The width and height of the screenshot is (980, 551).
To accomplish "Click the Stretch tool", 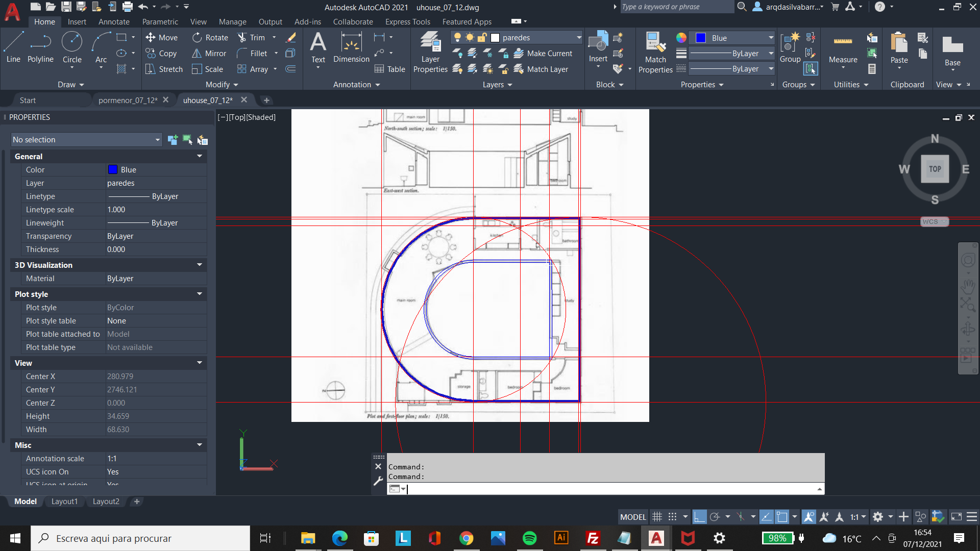I will (164, 69).
